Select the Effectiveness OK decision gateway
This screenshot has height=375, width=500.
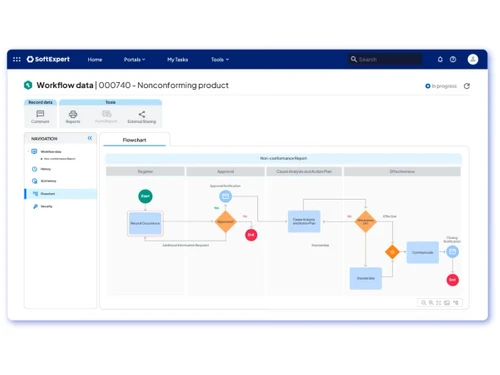click(x=366, y=221)
